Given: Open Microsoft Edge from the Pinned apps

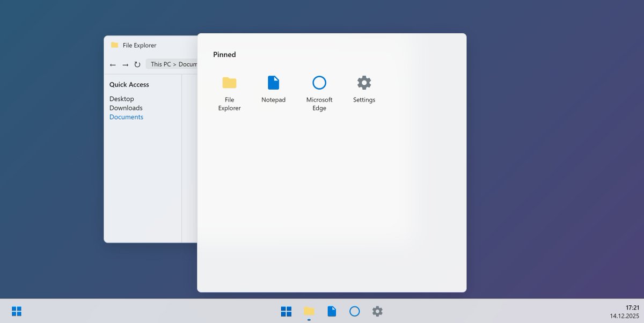Looking at the screenshot, I should coord(319,92).
